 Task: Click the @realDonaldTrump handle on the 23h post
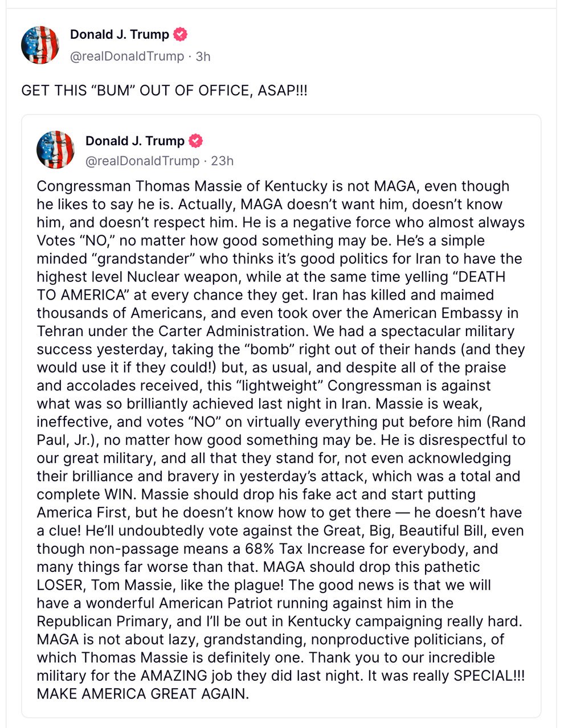pos(142,161)
